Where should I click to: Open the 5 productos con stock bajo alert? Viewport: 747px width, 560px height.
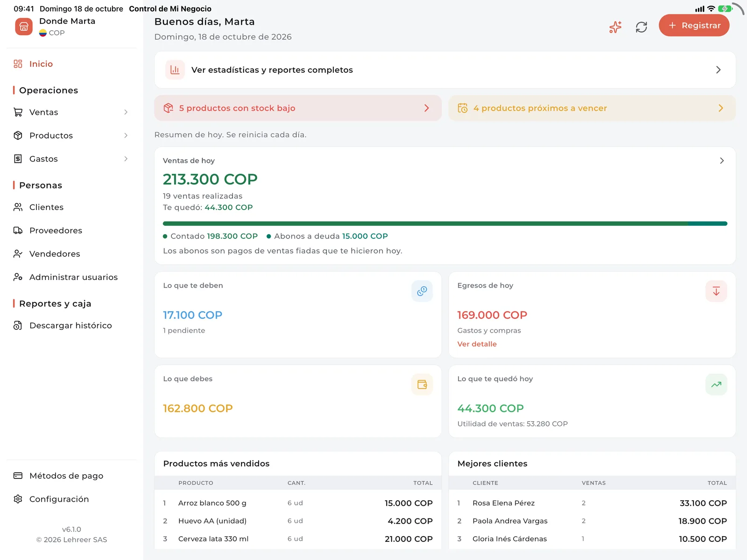(298, 108)
